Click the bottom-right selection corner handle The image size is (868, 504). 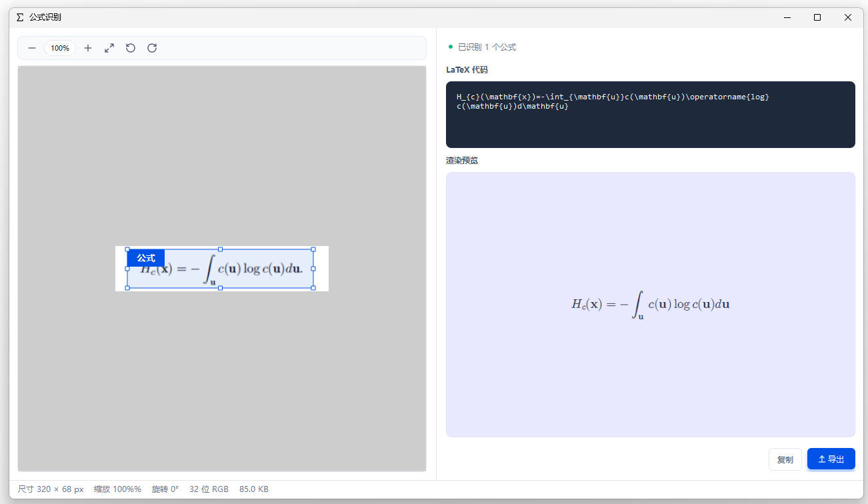[x=313, y=288]
